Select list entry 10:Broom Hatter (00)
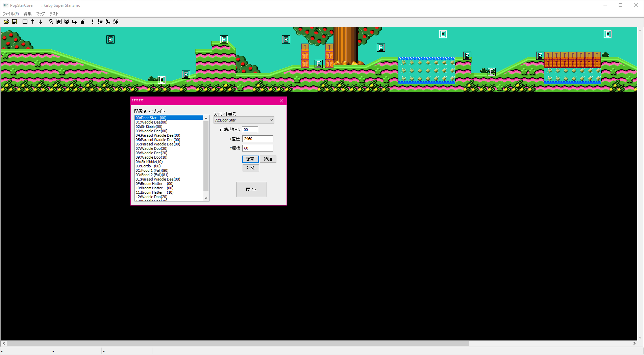Viewport: 644px width, 355px height. tap(169, 188)
